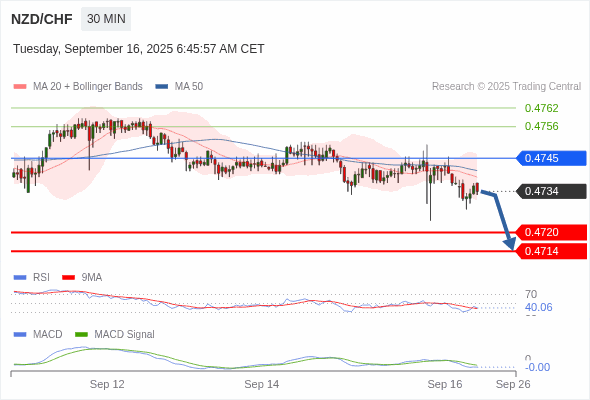
Task: Click the RSI value 40.06 readout
Action: point(538,307)
